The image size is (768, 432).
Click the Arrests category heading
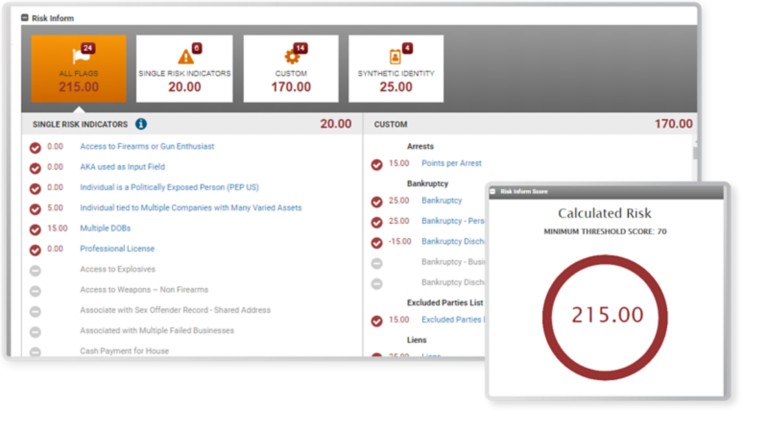[420, 146]
